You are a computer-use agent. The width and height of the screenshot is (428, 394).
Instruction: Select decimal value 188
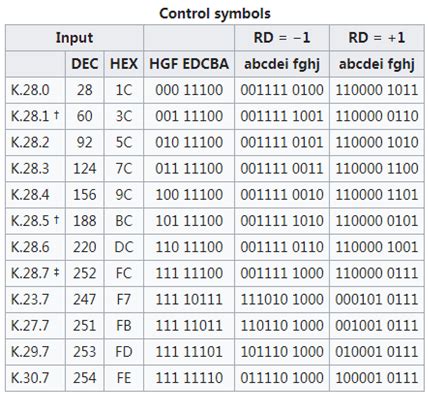point(85,221)
